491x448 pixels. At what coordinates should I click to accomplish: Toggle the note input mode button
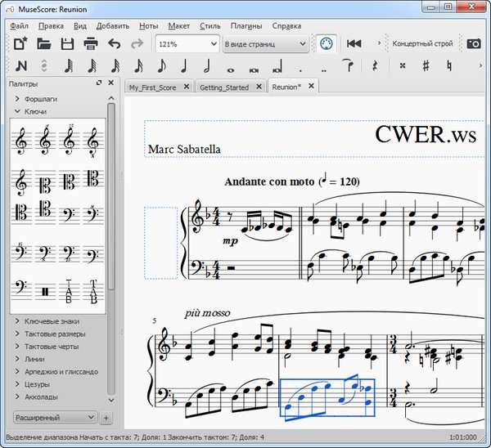[20, 65]
